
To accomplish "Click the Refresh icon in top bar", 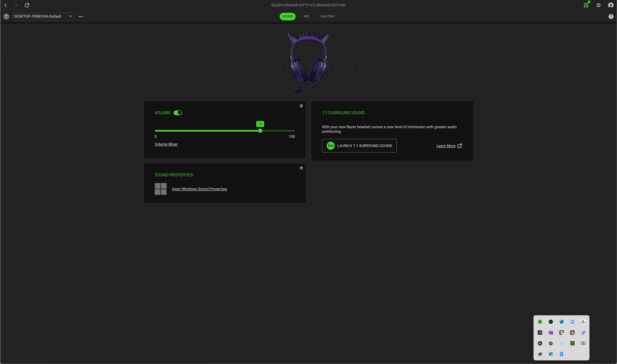I will pyautogui.click(x=27, y=5).
